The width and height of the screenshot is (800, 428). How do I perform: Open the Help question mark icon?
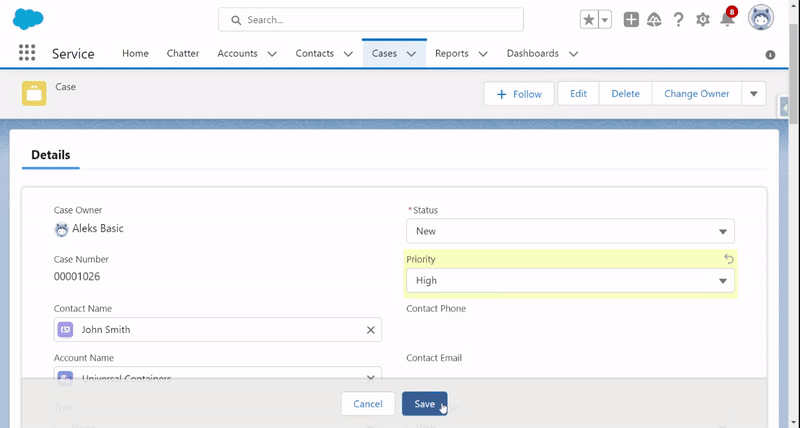(679, 20)
